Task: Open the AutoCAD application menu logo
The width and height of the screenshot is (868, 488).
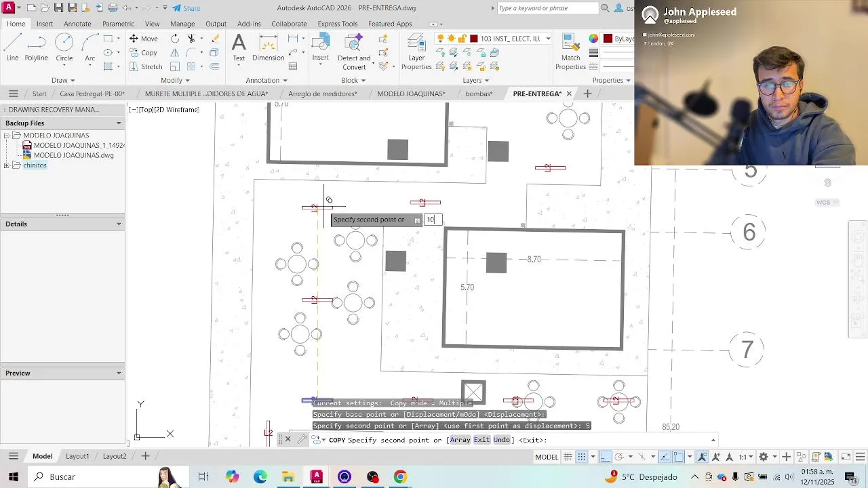Action: tap(9, 8)
